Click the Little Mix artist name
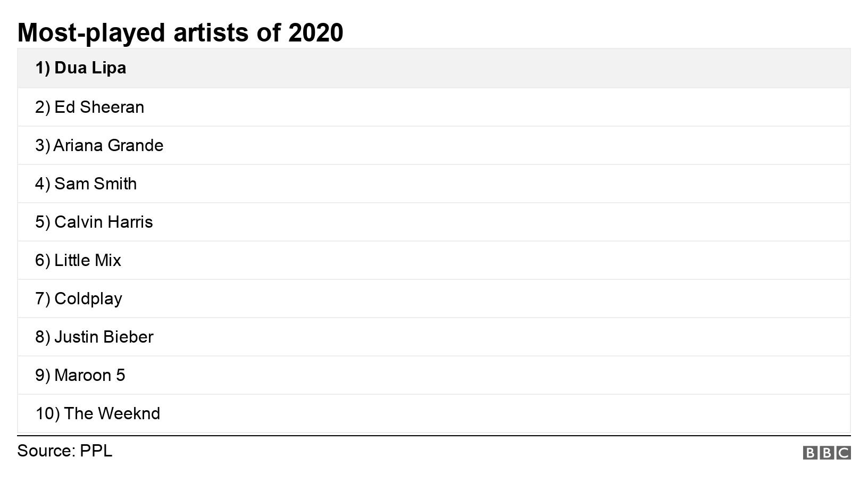The image size is (868, 482). 88,260
